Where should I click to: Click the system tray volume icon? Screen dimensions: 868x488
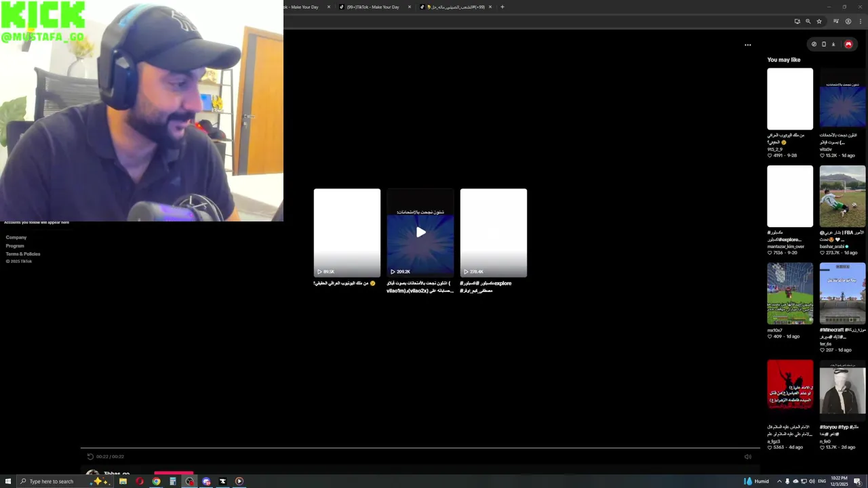coord(812,481)
